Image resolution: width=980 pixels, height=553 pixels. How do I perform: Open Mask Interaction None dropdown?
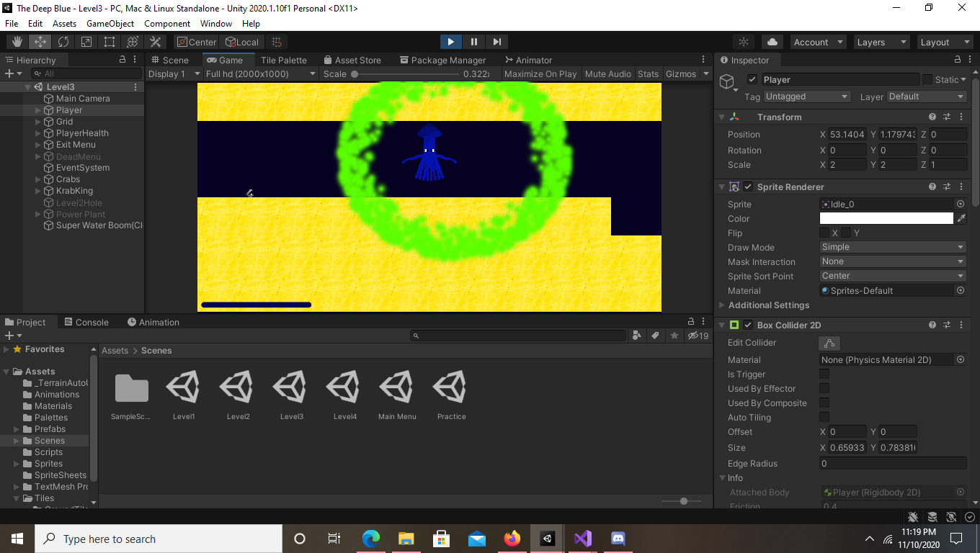[893, 261]
